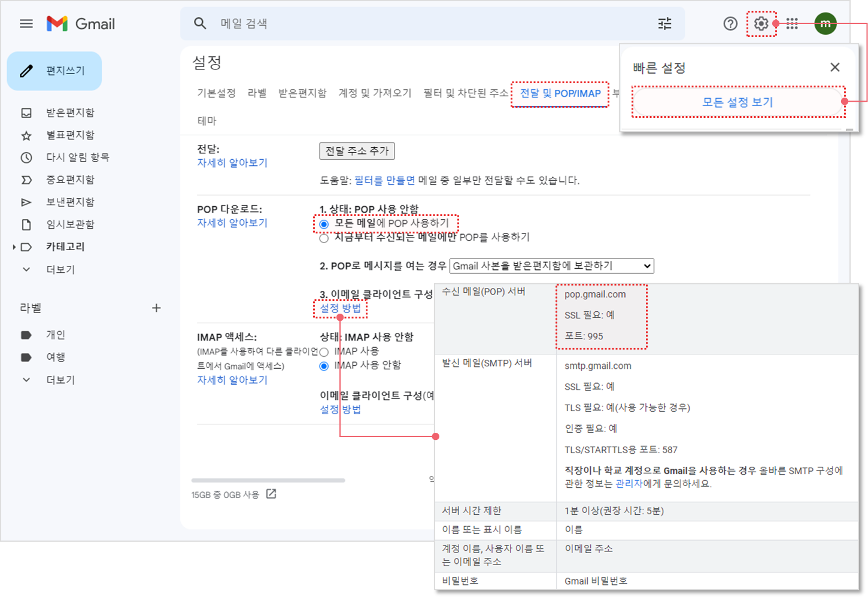Click the account avatar icon
868x598 pixels.
(x=825, y=24)
